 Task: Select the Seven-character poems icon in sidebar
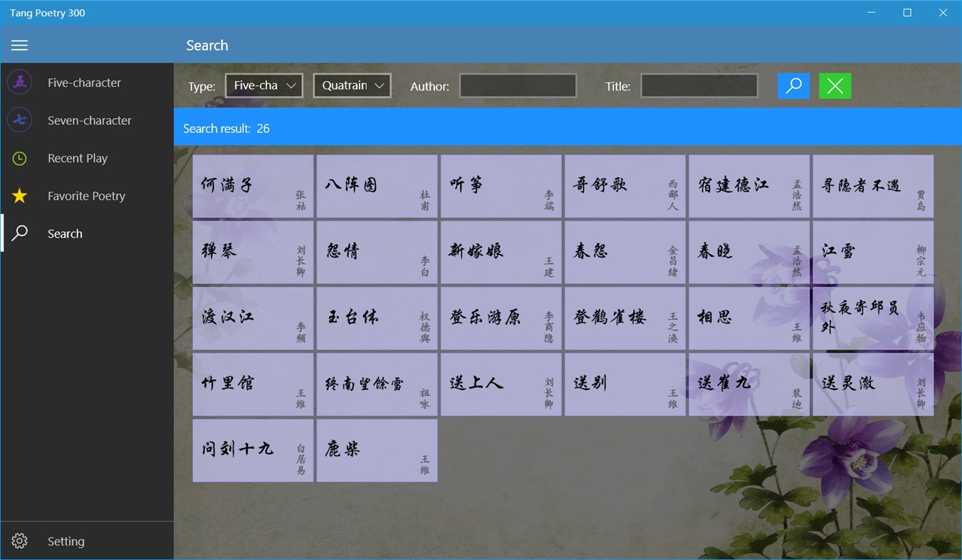[x=19, y=120]
